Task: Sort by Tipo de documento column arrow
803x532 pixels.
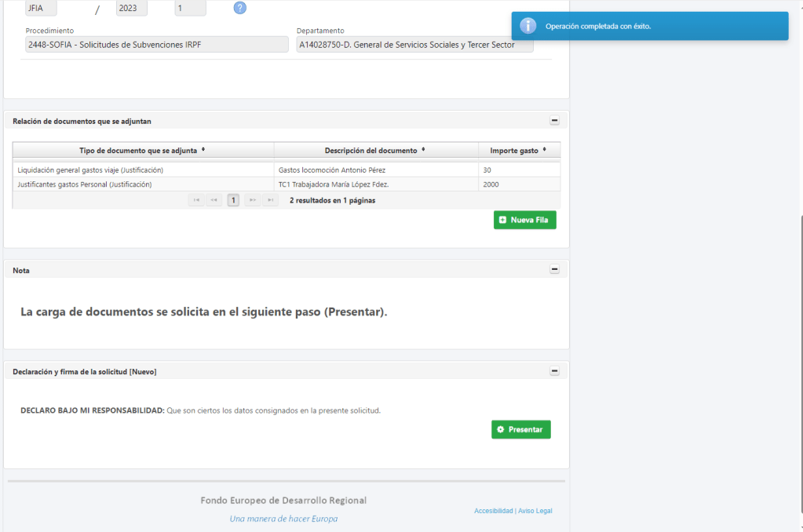Action: click(x=203, y=150)
